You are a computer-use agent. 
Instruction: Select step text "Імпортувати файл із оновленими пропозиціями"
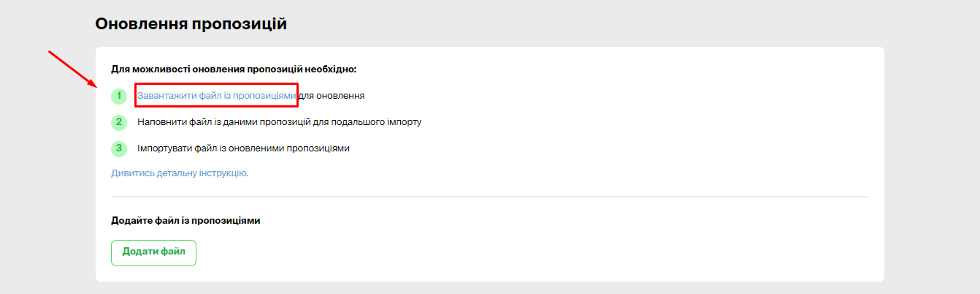tap(243, 148)
